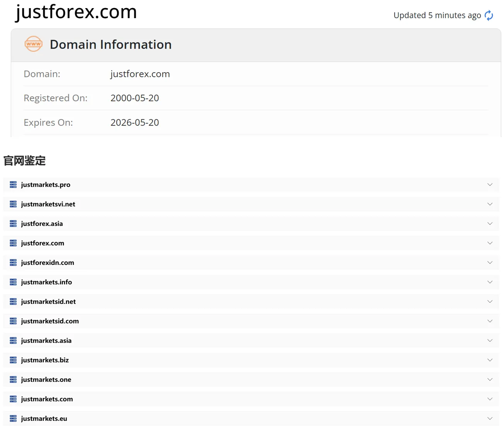Expand the justmarkets.info row chevron
The image size is (504, 429).
point(490,282)
